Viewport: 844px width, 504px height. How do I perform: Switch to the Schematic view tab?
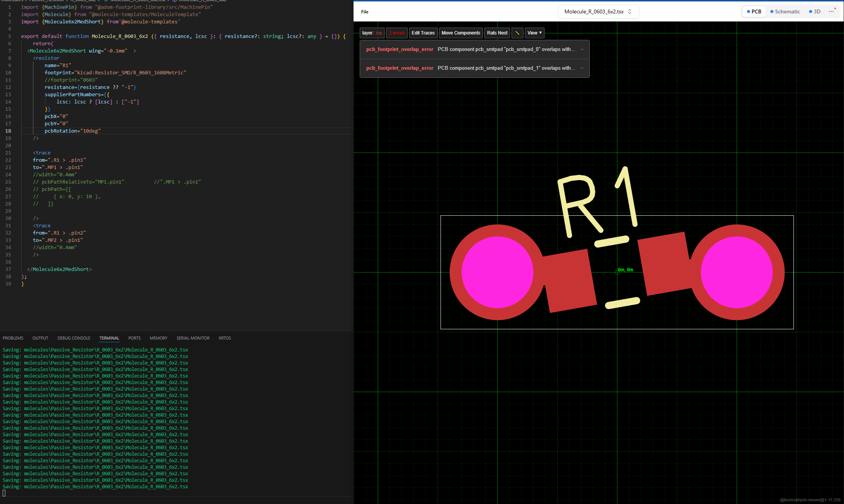point(785,11)
